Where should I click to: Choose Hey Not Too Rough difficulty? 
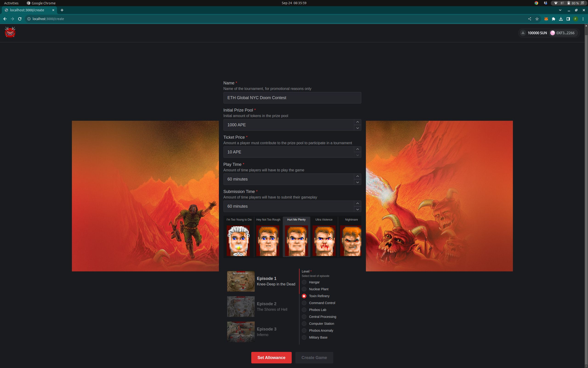pos(268,237)
